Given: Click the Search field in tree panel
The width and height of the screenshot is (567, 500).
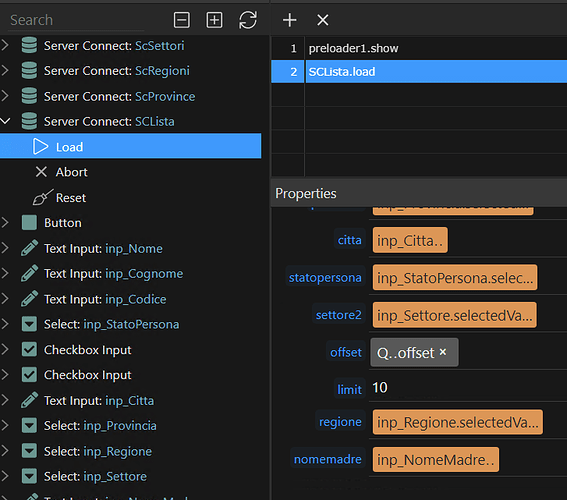Looking at the screenshot, I should [x=76, y=20].
